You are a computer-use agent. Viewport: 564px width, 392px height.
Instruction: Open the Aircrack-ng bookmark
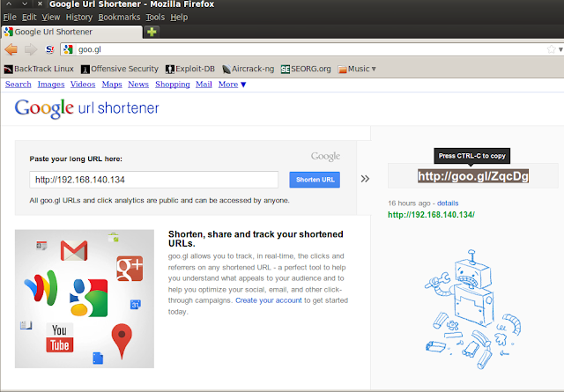[249, 69]
